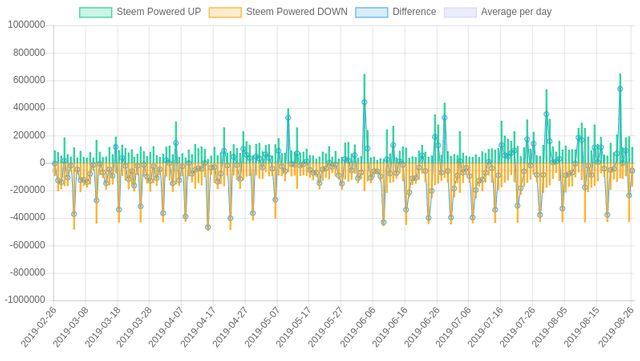This screenshot has width=640, height=361.
Task: Toggle the Difference legend label
Action: point(414,12)
